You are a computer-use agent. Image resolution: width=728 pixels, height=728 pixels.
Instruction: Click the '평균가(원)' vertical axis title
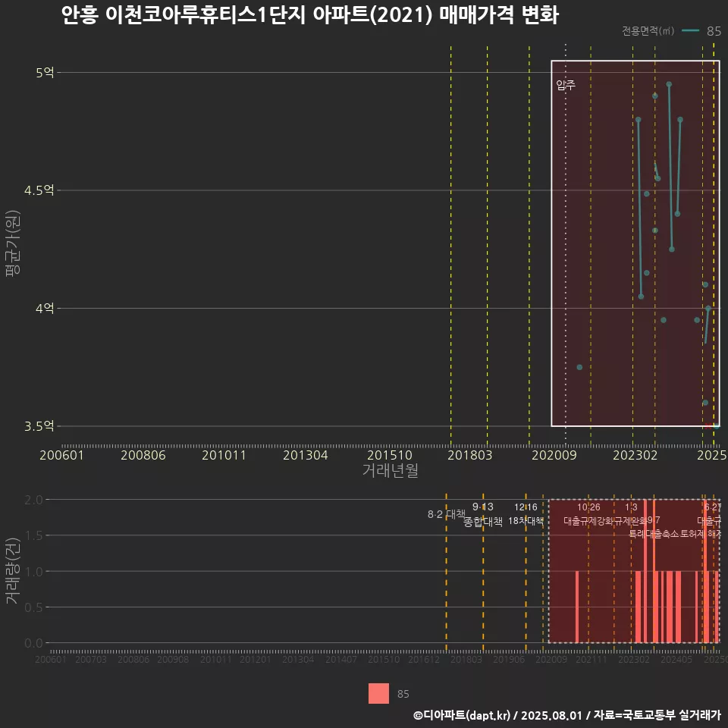pyautogui.click(x=13, y=243)
